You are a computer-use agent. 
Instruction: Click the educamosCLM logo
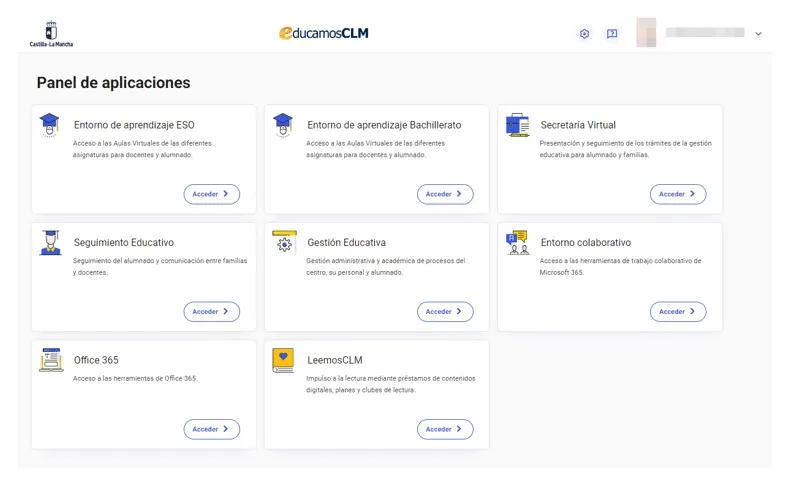click(324, 33)
